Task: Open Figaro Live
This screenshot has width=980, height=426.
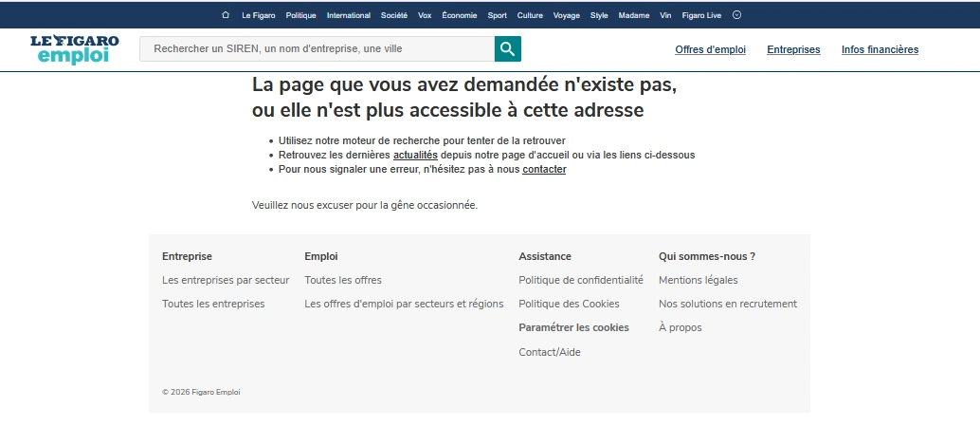Action: (701, 15)
